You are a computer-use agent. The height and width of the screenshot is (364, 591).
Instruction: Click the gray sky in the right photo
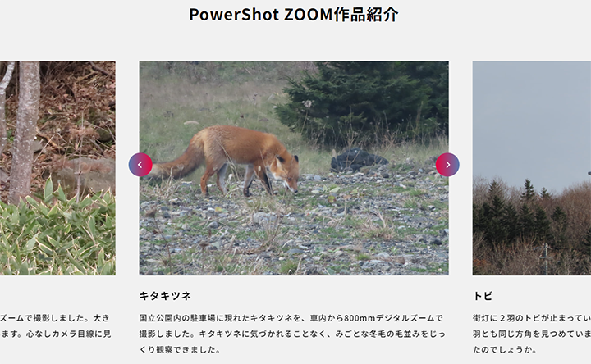click(529, 121)
